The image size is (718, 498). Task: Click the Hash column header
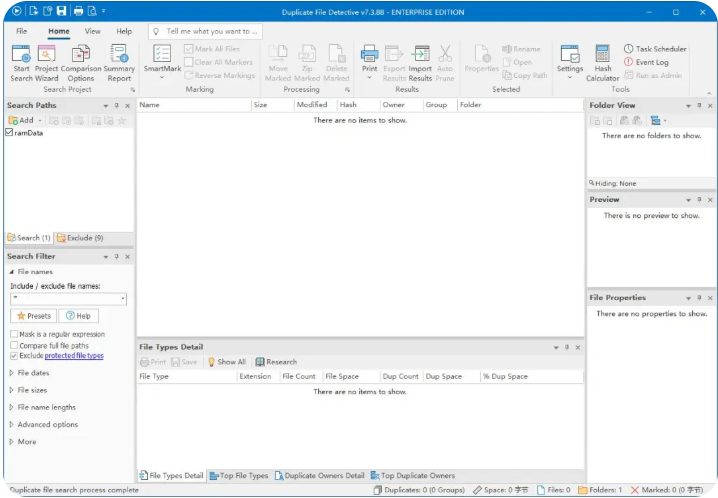359,105
